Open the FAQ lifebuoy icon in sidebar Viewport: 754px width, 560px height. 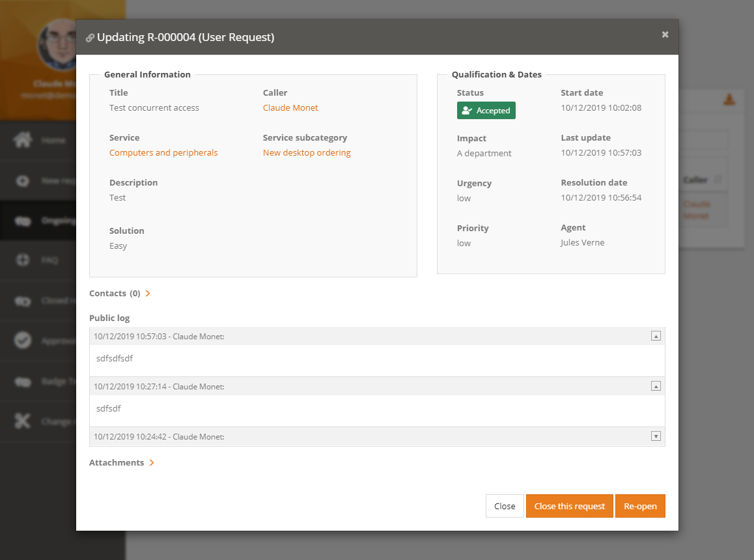23,260
